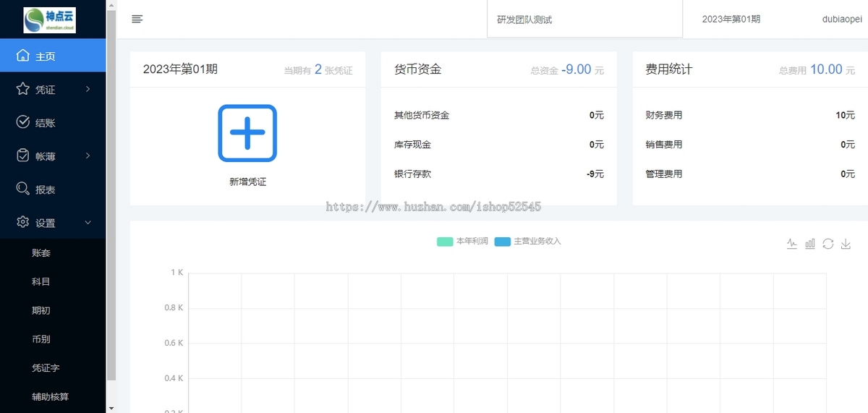Open the 凭证字 settings submenu
The height and width of the screenshot is (413, 868).
pyautogui.click(x=53, y=368)
